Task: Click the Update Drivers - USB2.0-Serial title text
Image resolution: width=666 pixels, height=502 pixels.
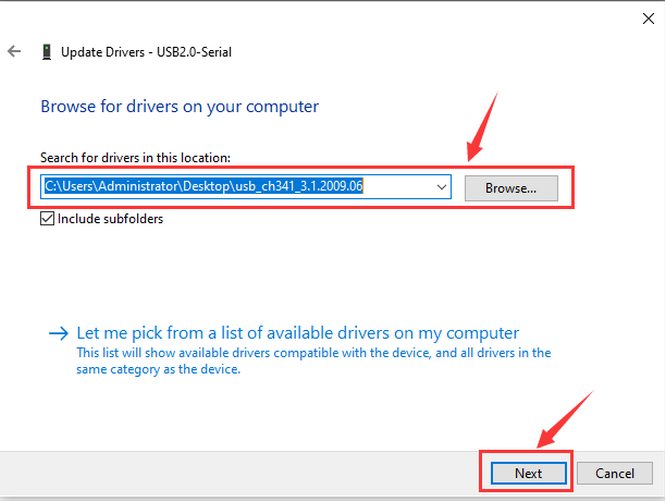Action: click(x=146, y=52)
